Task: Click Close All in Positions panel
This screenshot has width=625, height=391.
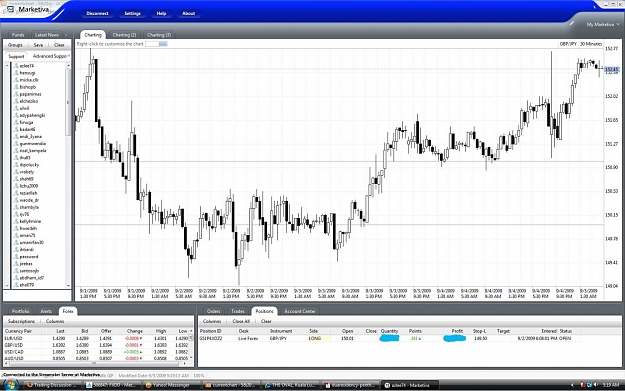Action: coord(241,321)
